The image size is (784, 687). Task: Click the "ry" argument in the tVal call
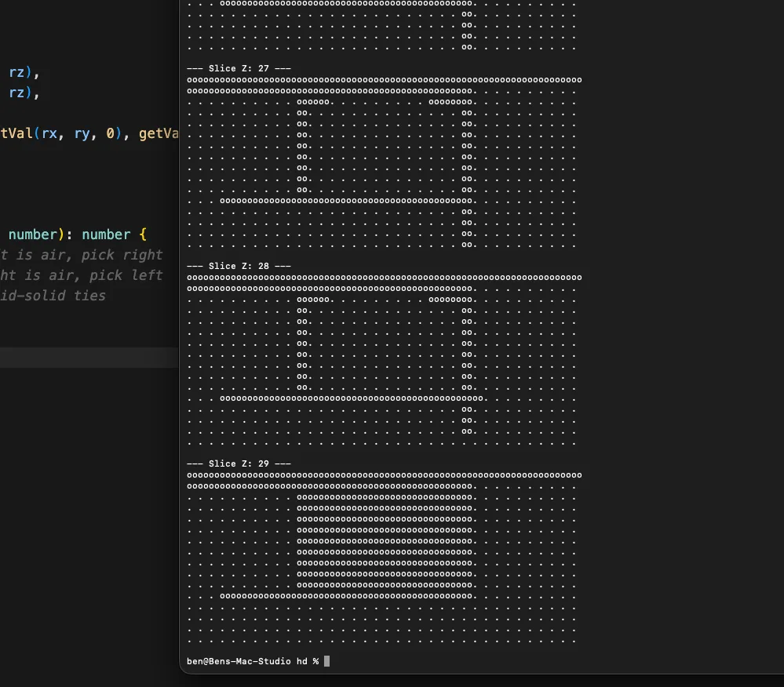pos(82,134)
